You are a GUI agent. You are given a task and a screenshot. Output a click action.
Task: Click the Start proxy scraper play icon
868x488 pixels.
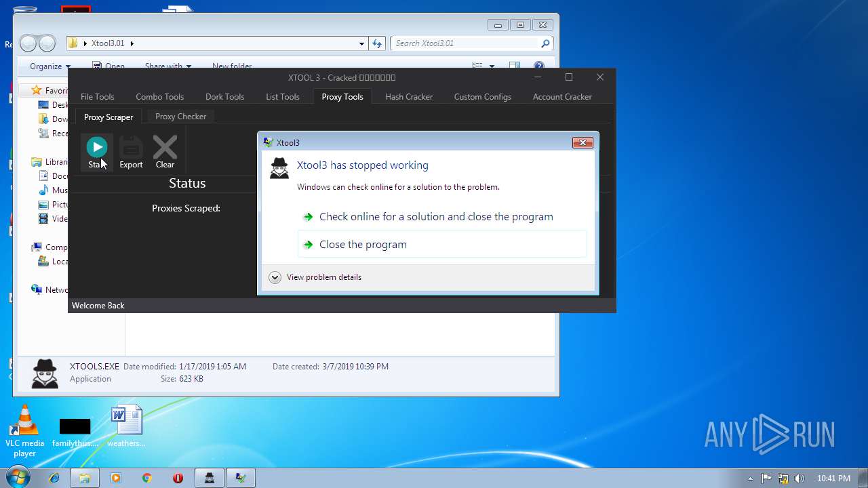[97, 146]
